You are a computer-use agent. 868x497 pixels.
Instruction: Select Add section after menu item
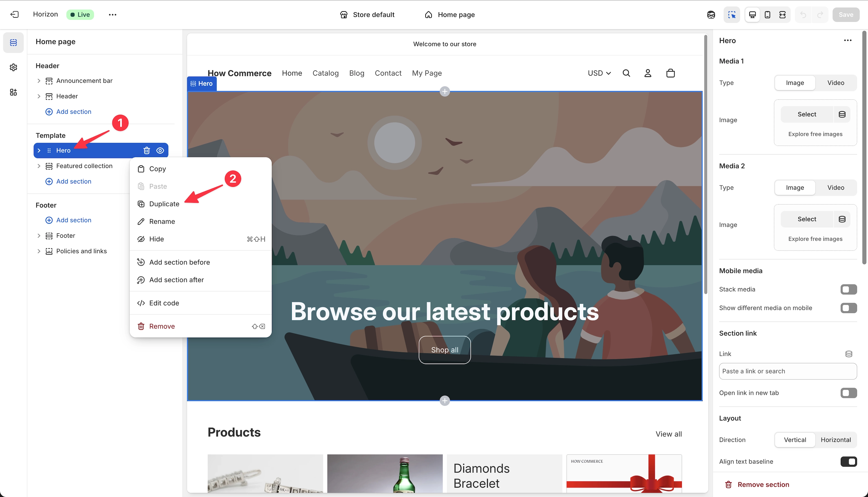click(200, 280)
